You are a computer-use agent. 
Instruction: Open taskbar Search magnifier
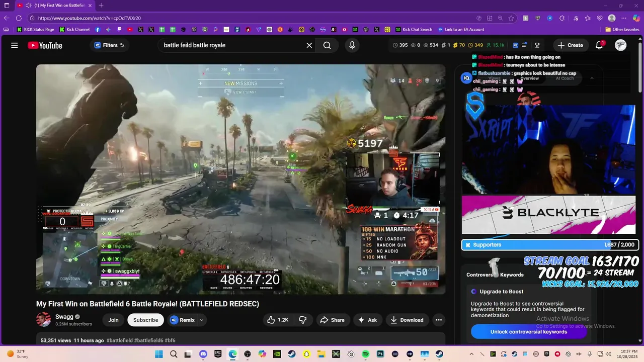tap(174, 354)
